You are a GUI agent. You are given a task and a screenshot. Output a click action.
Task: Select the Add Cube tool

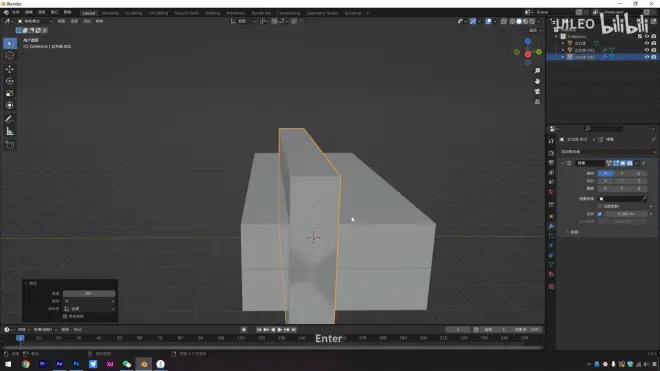[10, 145]
